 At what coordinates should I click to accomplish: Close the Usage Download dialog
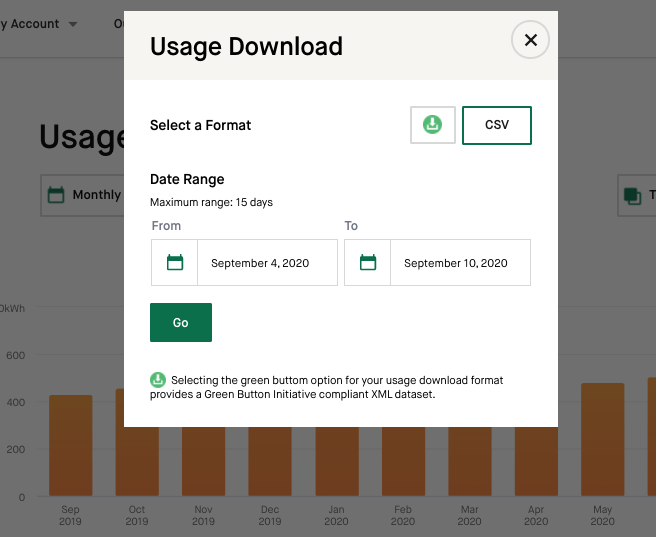click(x=530, y=40)
